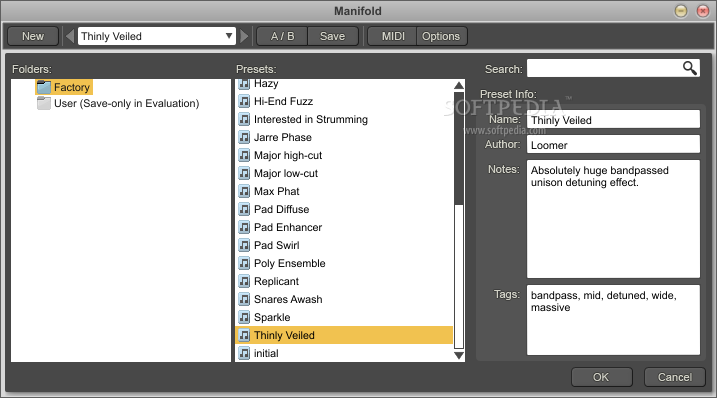Click the preset Name field

(x=613, y=120)
